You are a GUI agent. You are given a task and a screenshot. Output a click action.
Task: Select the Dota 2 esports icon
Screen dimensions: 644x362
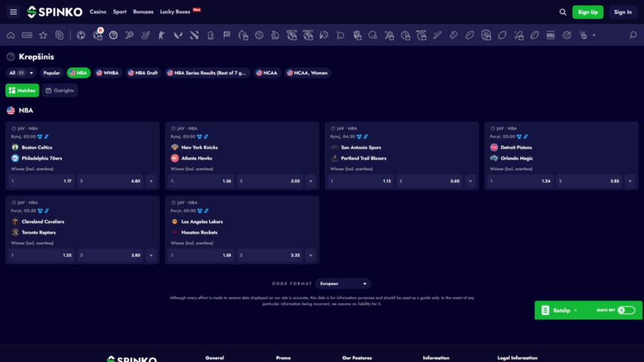click(194, 35)
